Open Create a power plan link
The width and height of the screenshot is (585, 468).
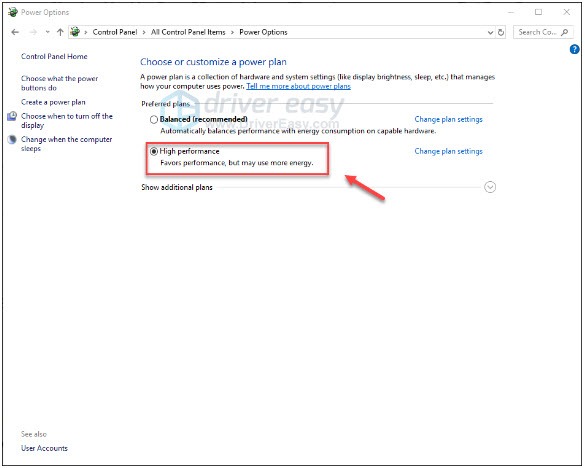tap(53, 102)
